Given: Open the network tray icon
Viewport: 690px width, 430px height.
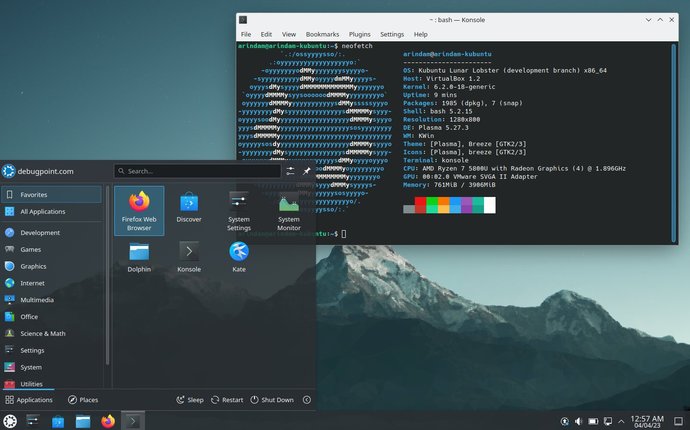Looking at the screenshot, I should click(x=608, y=421).
